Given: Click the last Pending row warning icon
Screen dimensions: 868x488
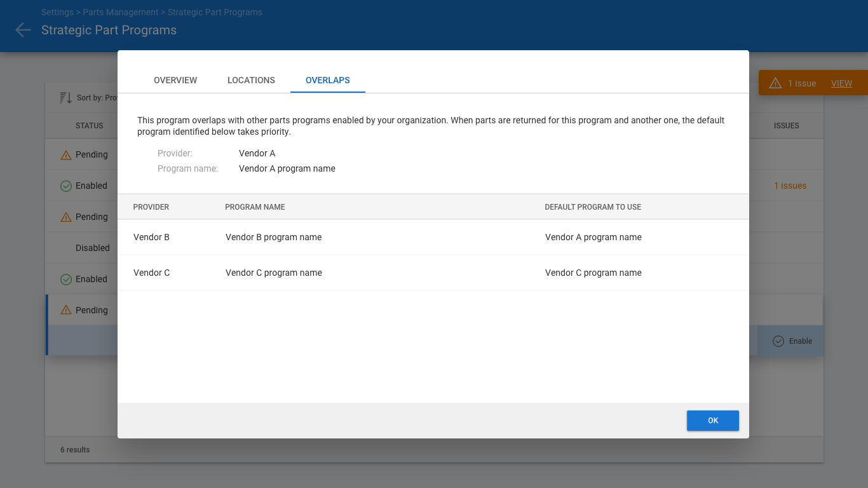Looking at the screenshot, I should coord(65,310).
